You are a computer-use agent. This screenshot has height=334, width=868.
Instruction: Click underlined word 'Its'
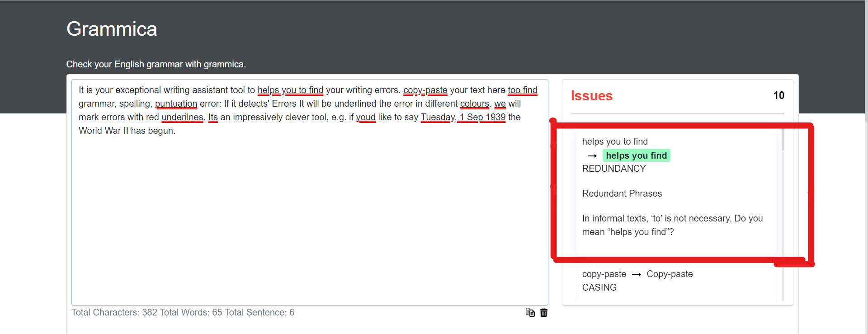(213, 117)
